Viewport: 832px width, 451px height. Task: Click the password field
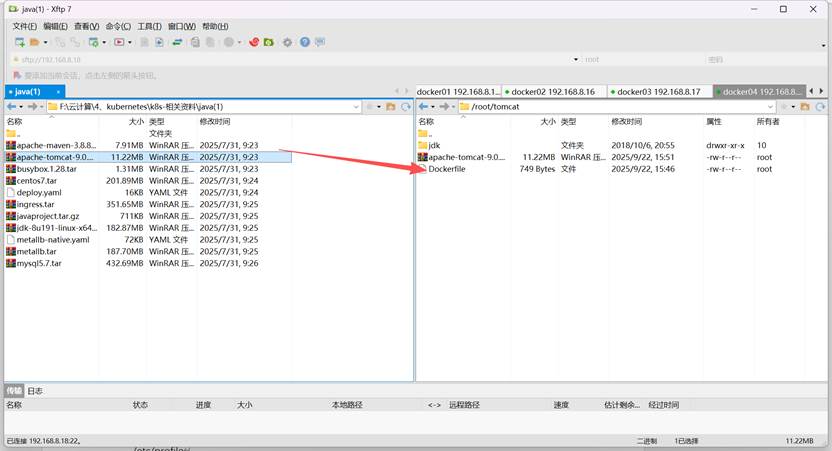tap(764, 59)
